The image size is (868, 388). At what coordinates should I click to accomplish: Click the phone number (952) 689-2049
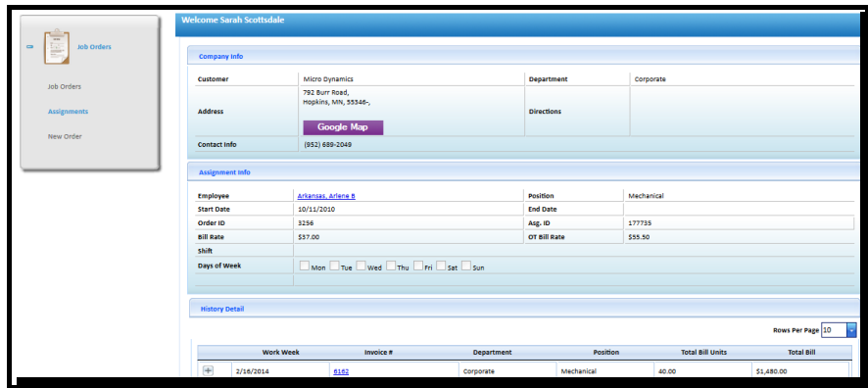click(328, 144)
